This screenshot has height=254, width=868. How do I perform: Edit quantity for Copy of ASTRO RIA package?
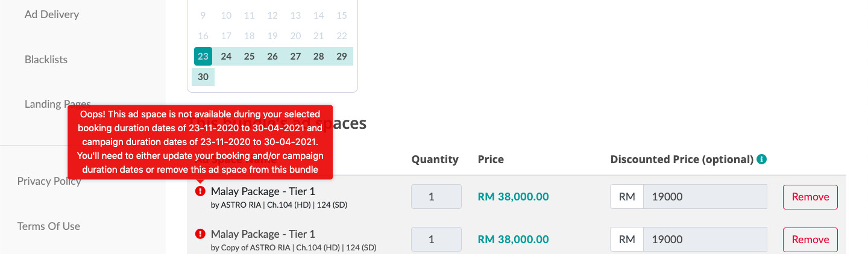[x=436, y=240]
